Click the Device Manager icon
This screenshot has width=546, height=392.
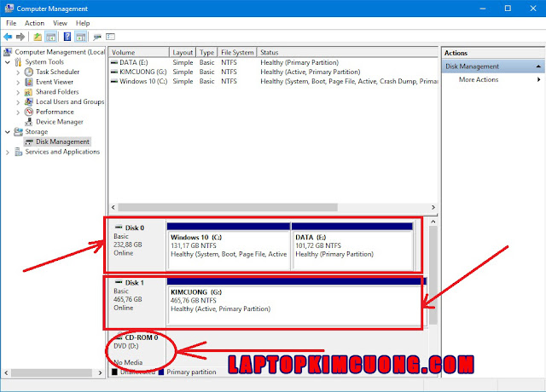28,122
